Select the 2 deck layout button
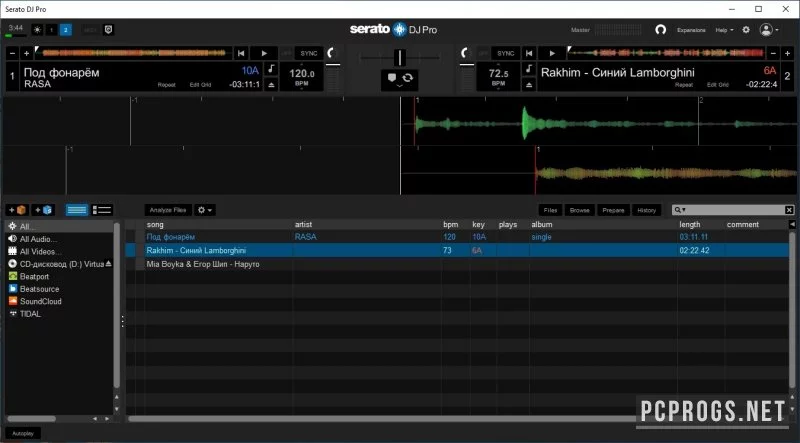The image size is (800, 443). (x=66, y=30)
